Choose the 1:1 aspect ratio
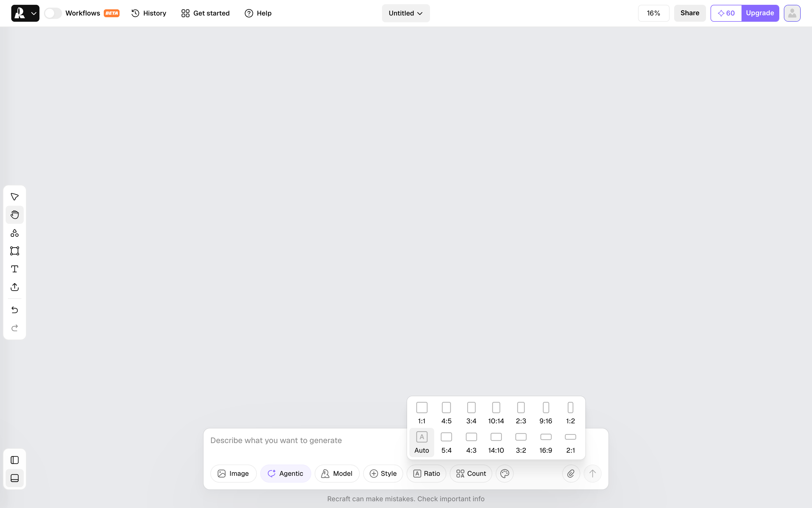Screen dimensions: 812x508 pyautogui.click(x=422, y=413)
